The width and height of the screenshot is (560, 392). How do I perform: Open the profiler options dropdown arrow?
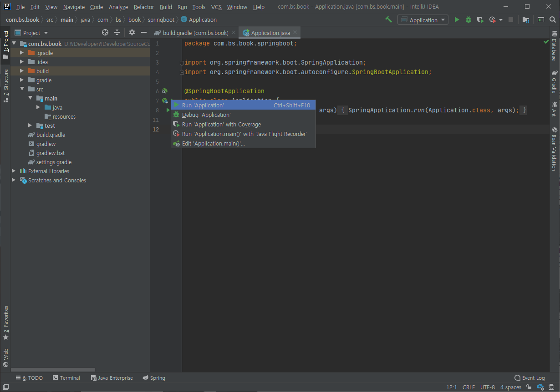click(x=501, y=20)
